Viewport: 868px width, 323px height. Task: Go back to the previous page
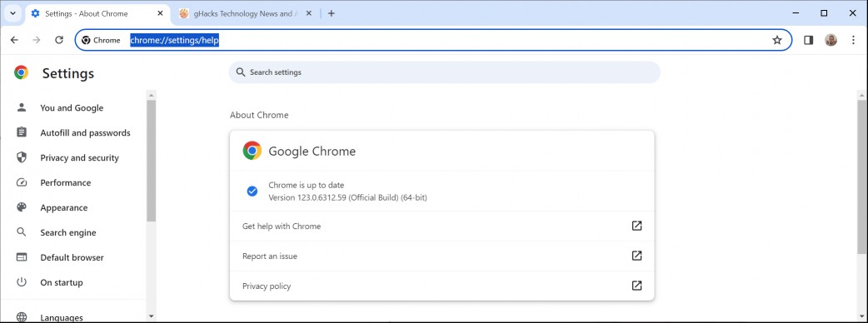point(14,40)
